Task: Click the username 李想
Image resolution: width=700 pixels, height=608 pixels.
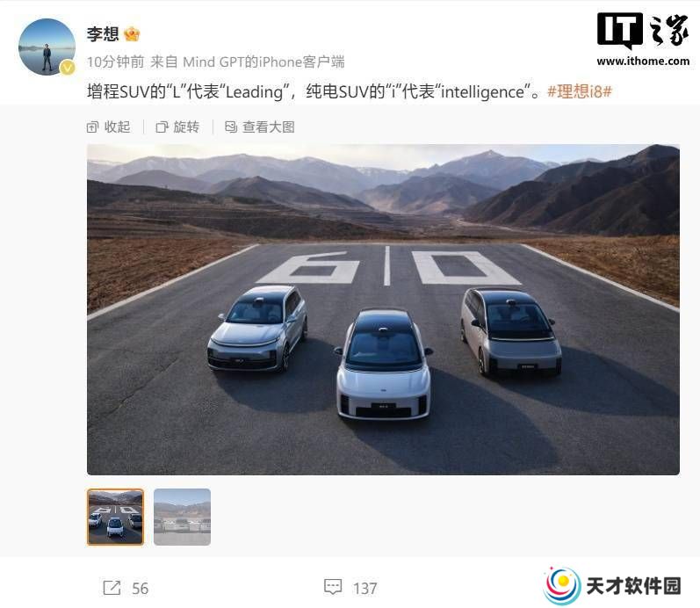Action: pyautogui.click(x=103, y=34)
